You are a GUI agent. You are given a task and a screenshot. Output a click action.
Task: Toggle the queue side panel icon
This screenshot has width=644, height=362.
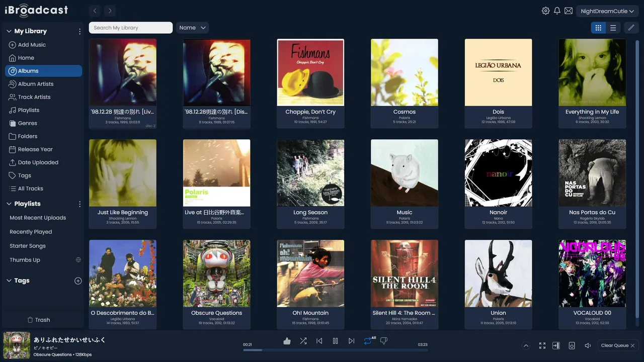click(556, 345)
